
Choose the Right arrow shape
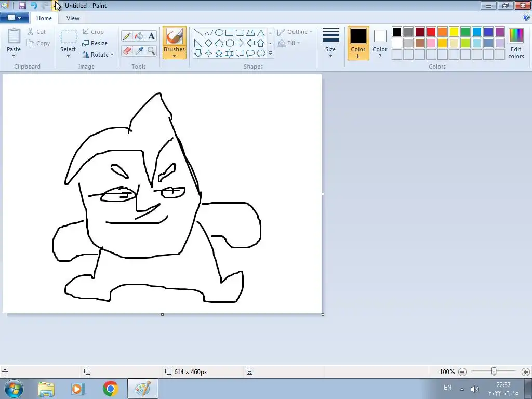point(240,43)
